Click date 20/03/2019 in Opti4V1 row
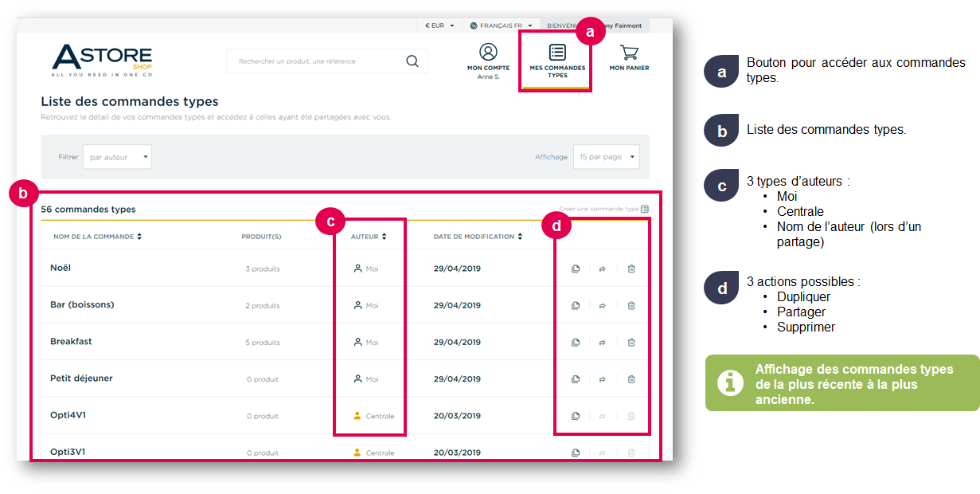980x494 pixels. pyautogui.click(x=457, y=416)
